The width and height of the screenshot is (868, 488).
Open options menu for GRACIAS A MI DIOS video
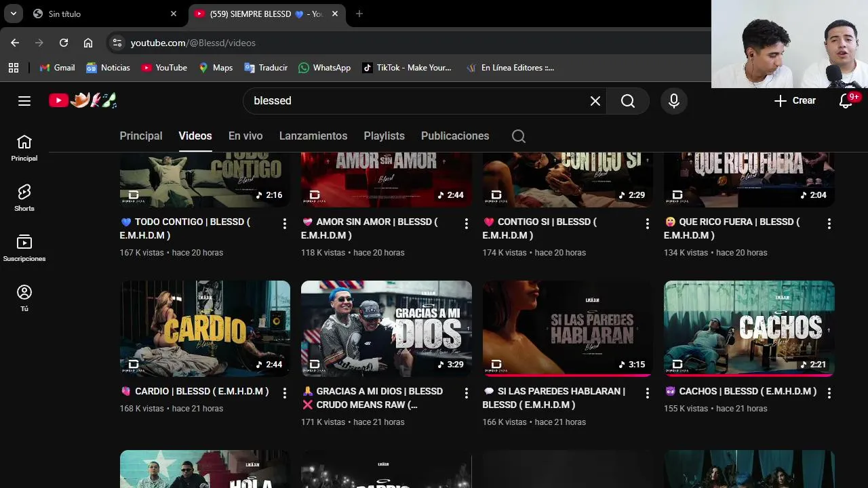(x=466, y=393)
